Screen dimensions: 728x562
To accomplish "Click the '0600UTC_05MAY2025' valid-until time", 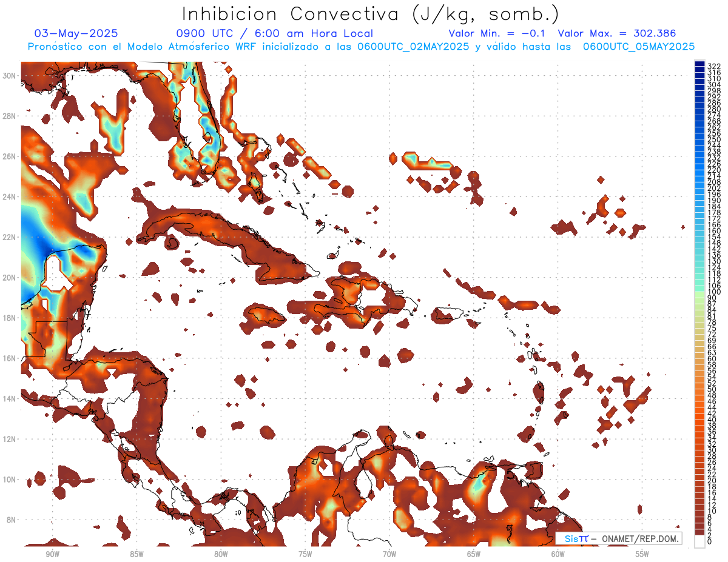I will 639,47.
